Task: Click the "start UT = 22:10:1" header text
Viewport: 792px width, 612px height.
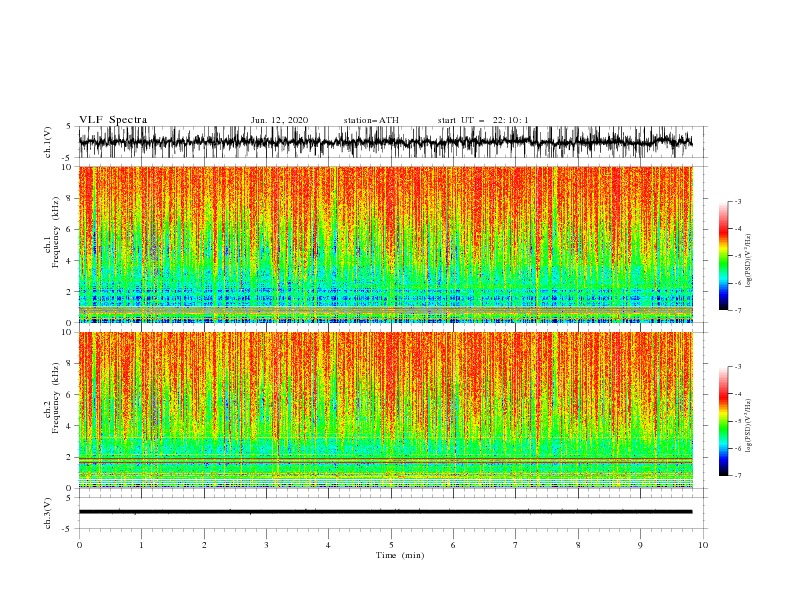Action: pos(483,120)
